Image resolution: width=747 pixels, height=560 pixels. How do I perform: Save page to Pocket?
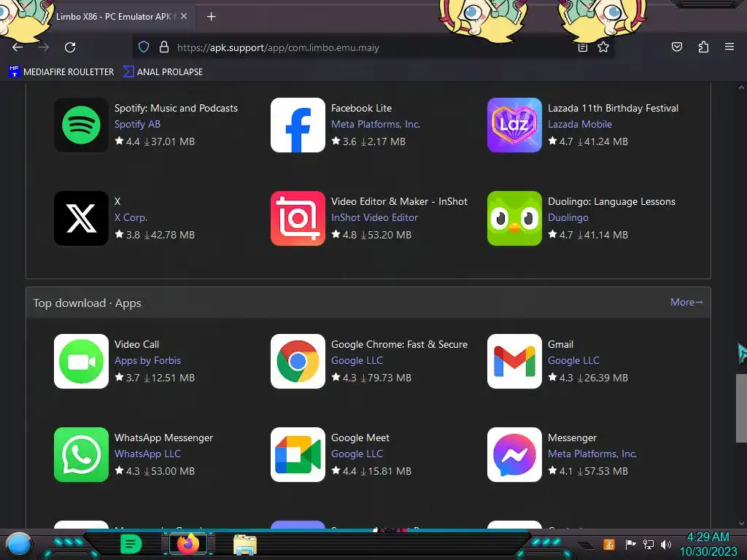pyautogui.click(x=676, y=47)
